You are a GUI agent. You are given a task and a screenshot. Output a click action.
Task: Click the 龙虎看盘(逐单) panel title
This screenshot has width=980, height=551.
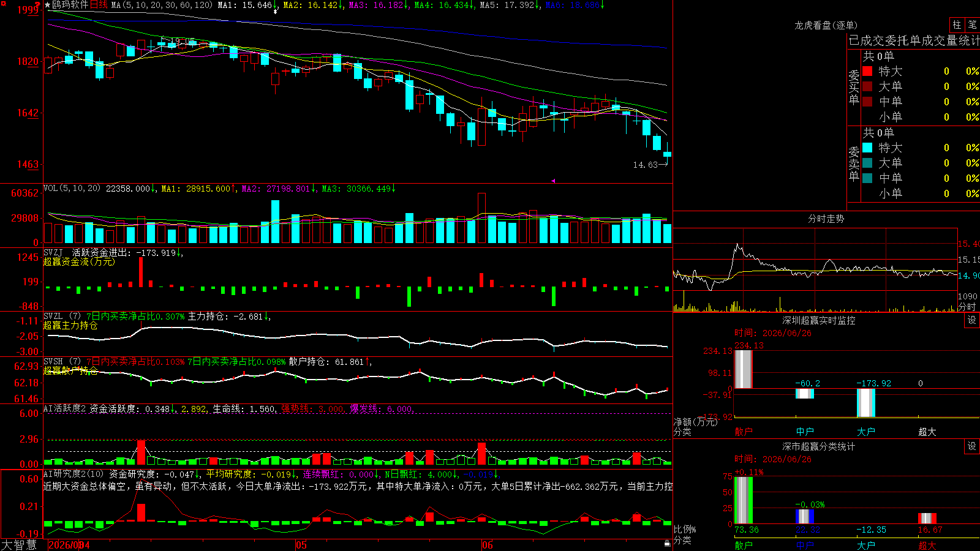pyautogui.click(x=826, y=25)
